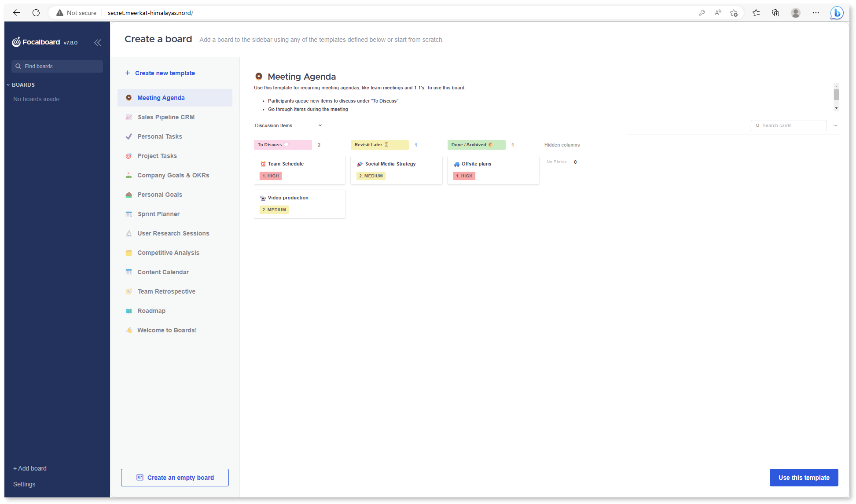Open browser favorites star icon

[x=756, y=13]
